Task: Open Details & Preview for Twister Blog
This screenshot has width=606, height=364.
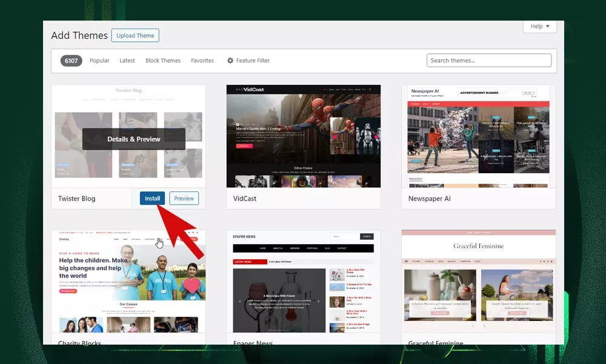Action: click(x=134, y=139)
